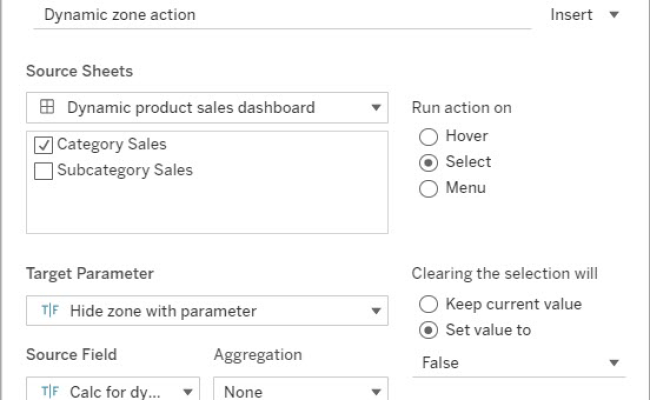Choose the Select run action option
Screen dimensions: 650x400
click(428, 162)
